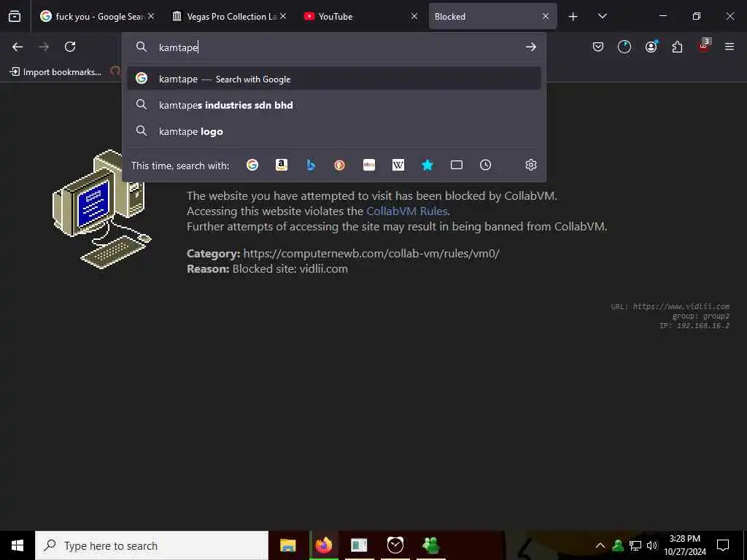The width and height of the screenshot is (747, 560).
Task: Open the Firefox hamburger menu
Action: (729, 47)
